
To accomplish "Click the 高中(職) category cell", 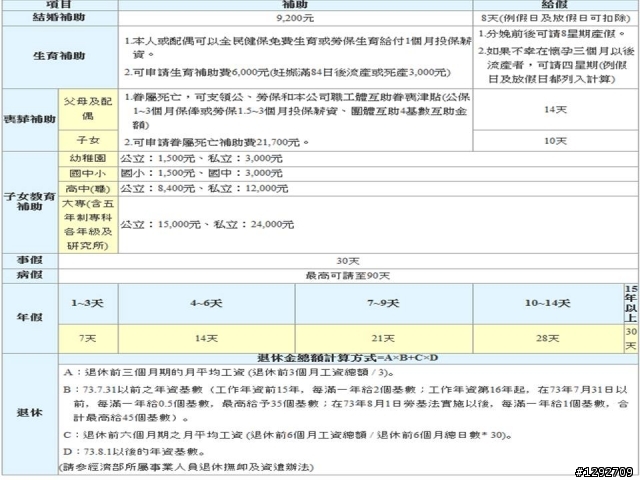I will click(88, 189).
